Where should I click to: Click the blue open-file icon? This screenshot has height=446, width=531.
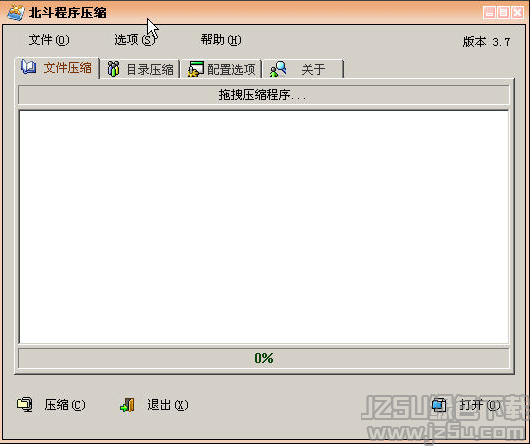[x=439, y=404]
